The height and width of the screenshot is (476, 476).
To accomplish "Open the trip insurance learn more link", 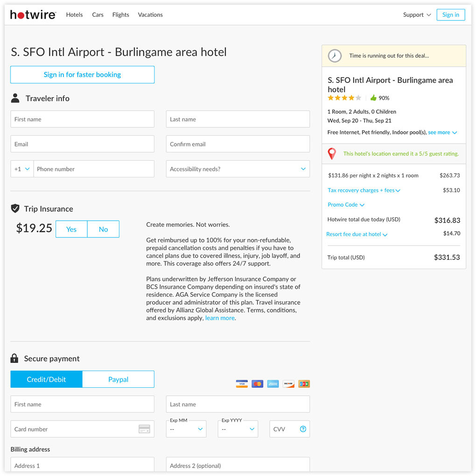I will pyautogui.click(x=220, y=318).
